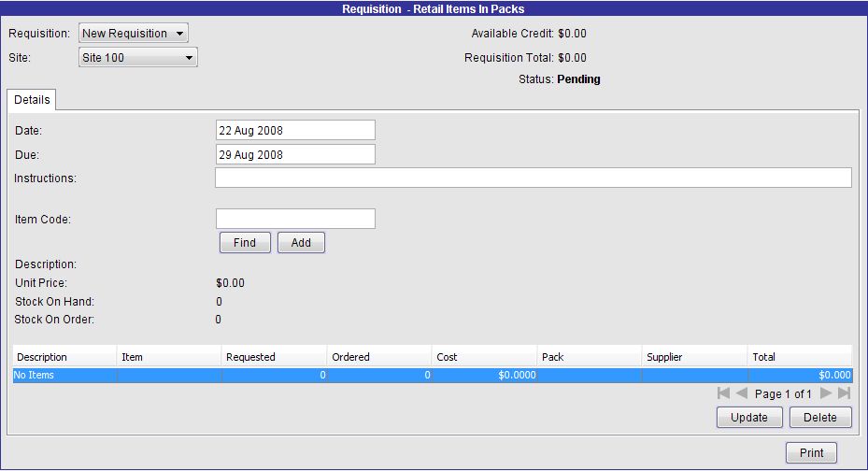The image size is (868, 471).
Task: Delete the selected requisition item
Action: point(820,418)
